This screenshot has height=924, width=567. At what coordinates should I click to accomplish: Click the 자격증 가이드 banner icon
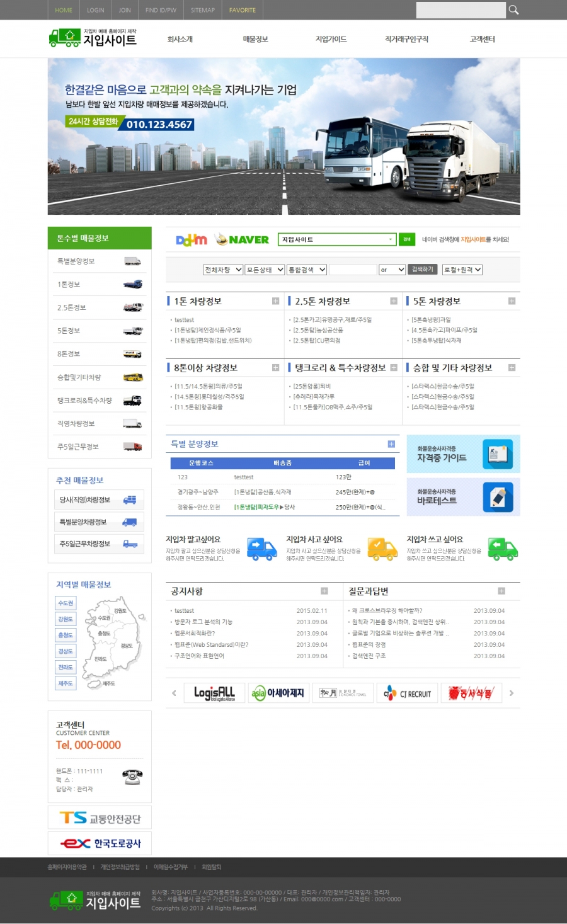point(498,454)
